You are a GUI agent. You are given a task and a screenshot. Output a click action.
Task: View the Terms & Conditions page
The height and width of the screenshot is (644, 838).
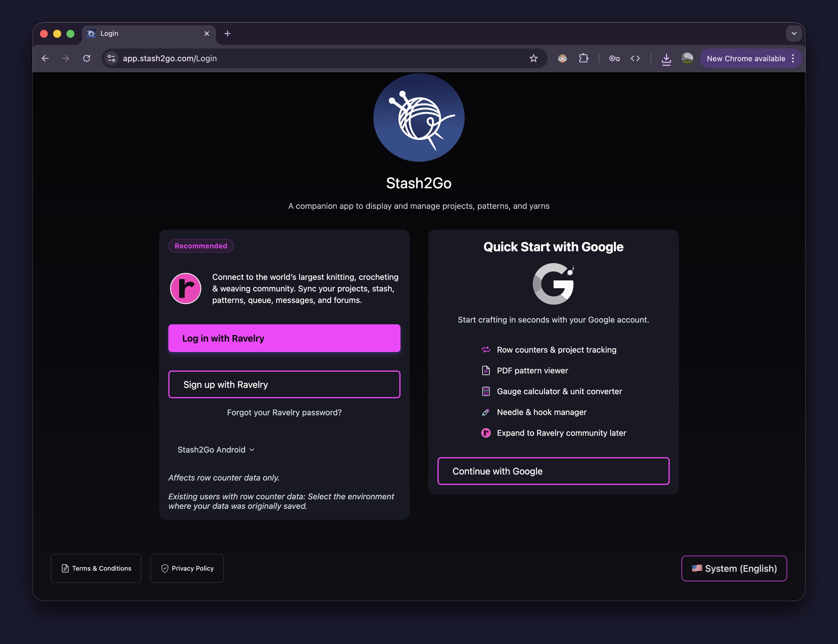click(x=96, y=569)
